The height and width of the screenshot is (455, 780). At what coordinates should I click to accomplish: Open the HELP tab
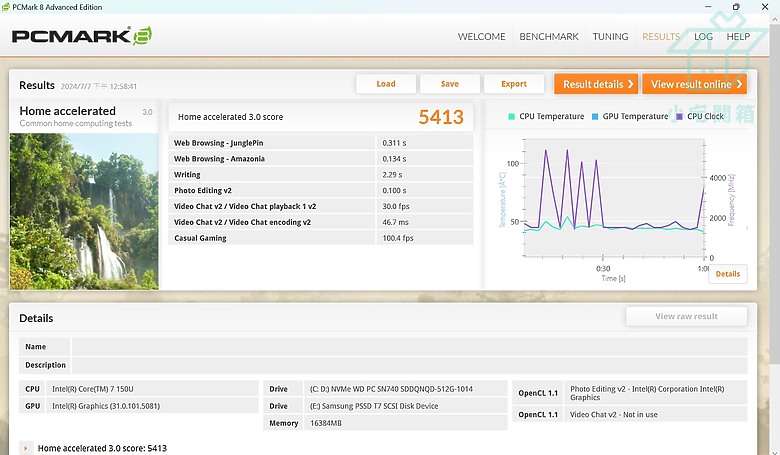(738, 37)
